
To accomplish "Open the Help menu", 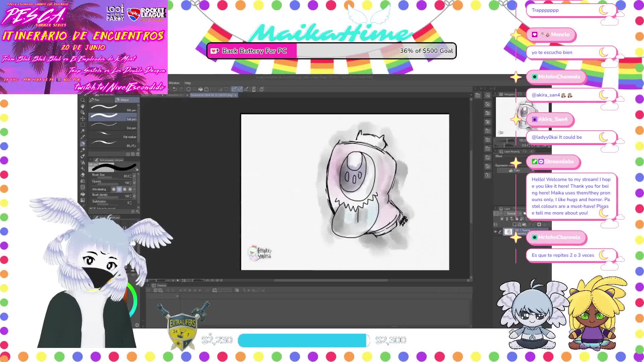I will [x=188, y=83].
